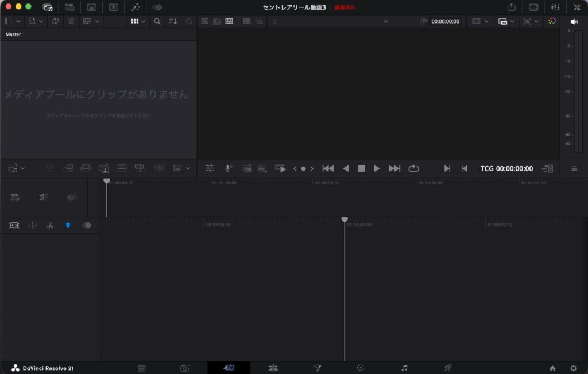This screenshot has width=588, height=374.
Task: Click the TCG timecode field
Action: coord(506,168)
